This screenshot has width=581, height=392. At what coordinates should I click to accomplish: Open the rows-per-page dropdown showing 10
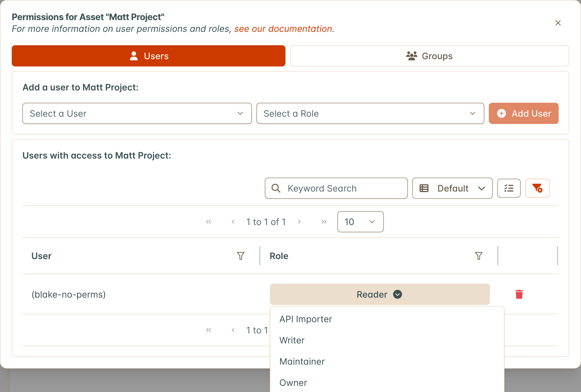[360, 222]
